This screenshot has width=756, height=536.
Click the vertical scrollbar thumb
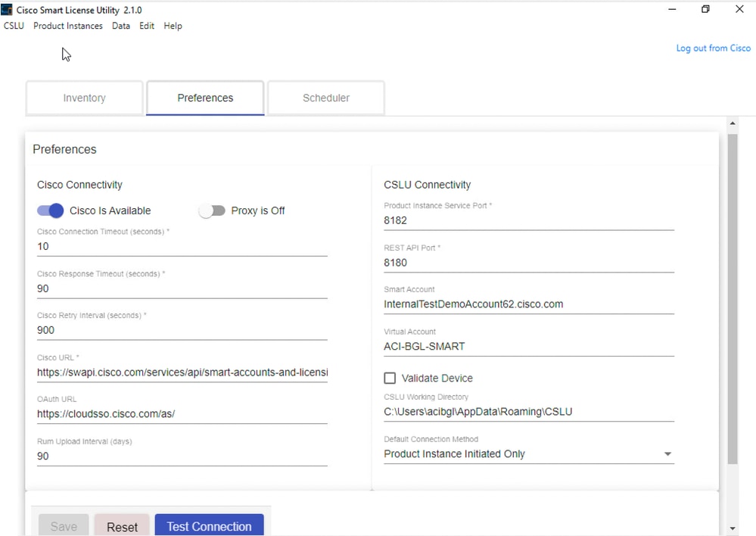tap(733, 299)
